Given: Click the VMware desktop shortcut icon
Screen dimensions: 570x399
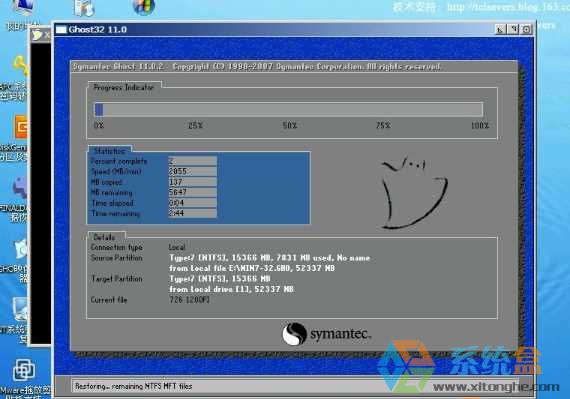Looking at the screenshot, I should coord(24,370).
